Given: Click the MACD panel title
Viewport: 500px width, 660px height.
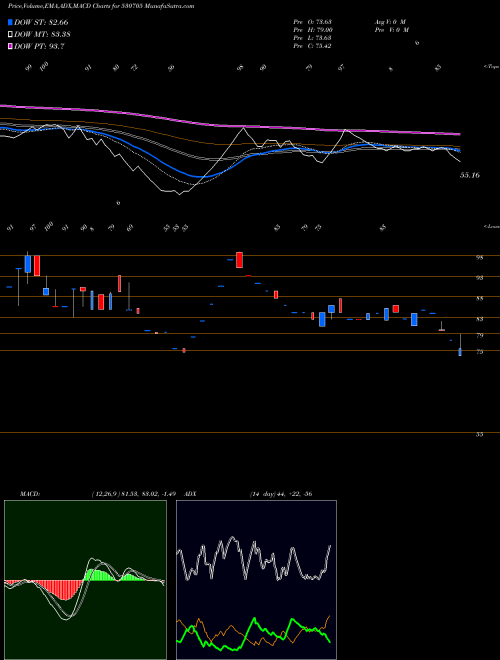Looking at the screenshot, I should coord(29,494).
